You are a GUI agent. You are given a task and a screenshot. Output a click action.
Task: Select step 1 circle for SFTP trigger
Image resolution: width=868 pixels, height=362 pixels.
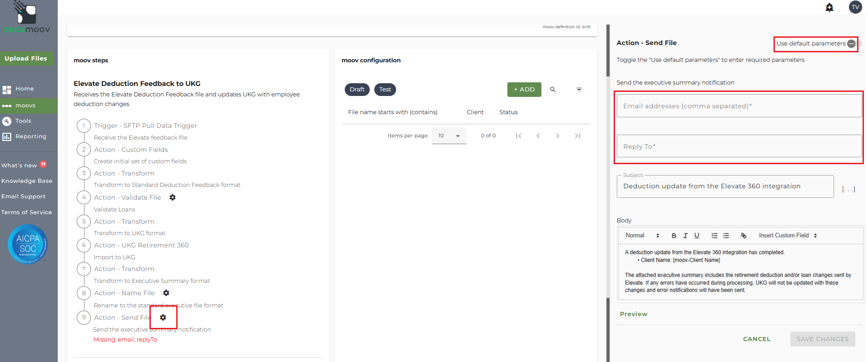pyautogui.click(x=84, y=126)
